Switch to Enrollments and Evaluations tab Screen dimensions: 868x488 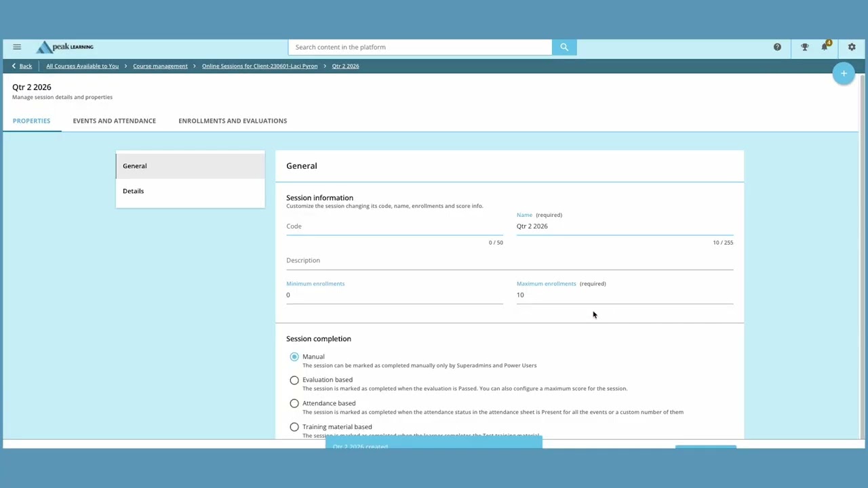click(233, 121)
